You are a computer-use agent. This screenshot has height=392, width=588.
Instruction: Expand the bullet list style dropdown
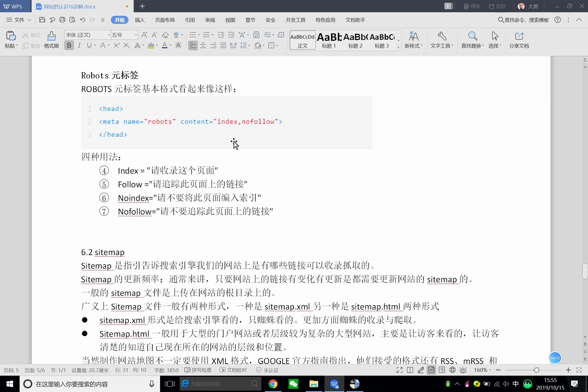pyautogui.click(x=199, y=35)
